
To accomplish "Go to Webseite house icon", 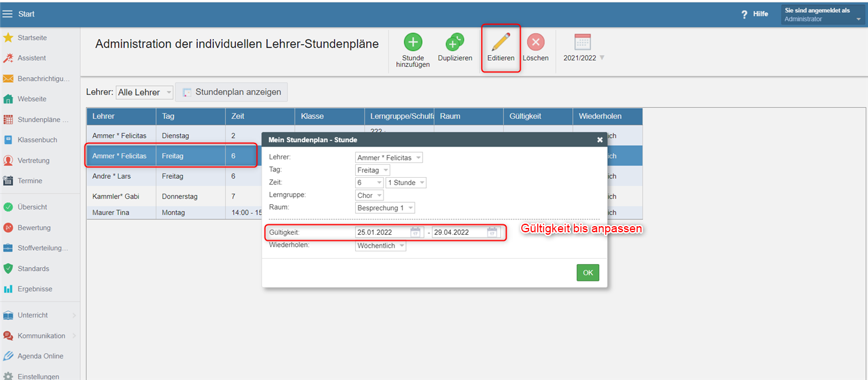I will pyautogui.click(x=8, y=99).
